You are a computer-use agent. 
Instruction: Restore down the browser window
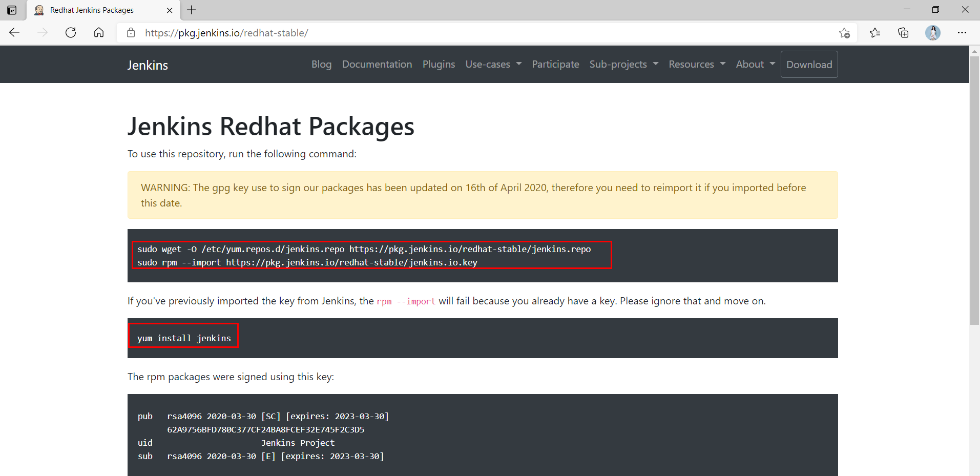[935, 9]
